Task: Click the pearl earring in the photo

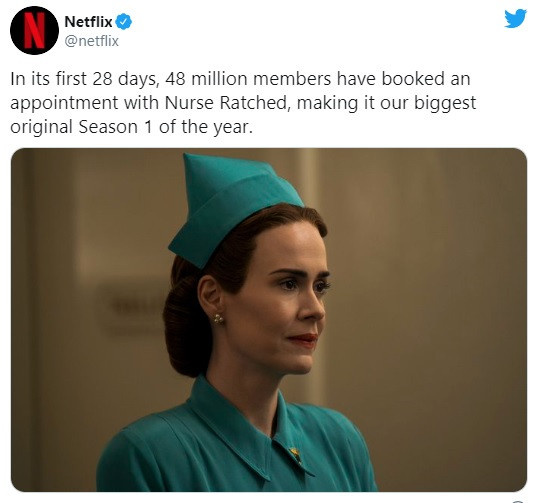Action: pos(219,319)
